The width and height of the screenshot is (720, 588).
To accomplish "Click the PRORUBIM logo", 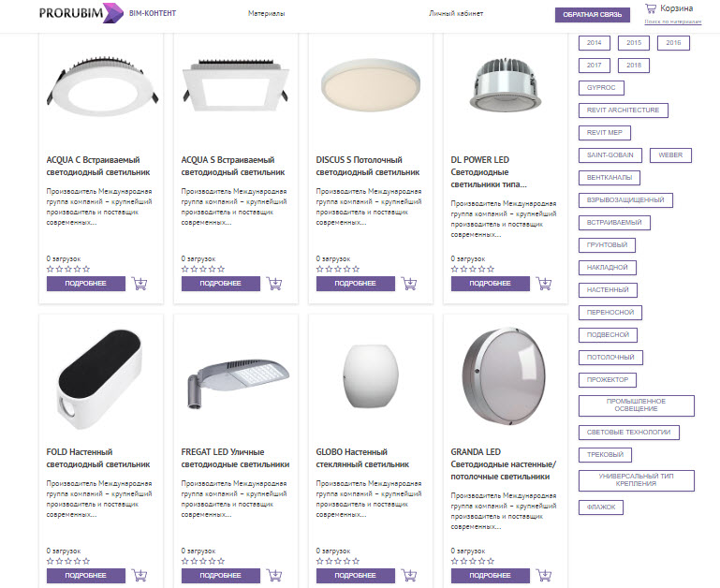I will 81,13.
